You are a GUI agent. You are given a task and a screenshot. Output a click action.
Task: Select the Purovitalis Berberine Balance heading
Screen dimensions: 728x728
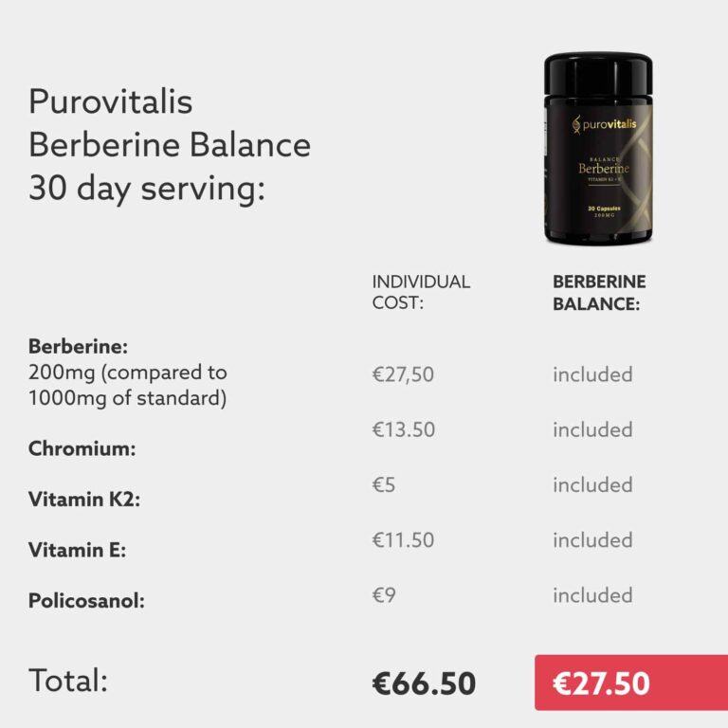(x=170, y=145)
